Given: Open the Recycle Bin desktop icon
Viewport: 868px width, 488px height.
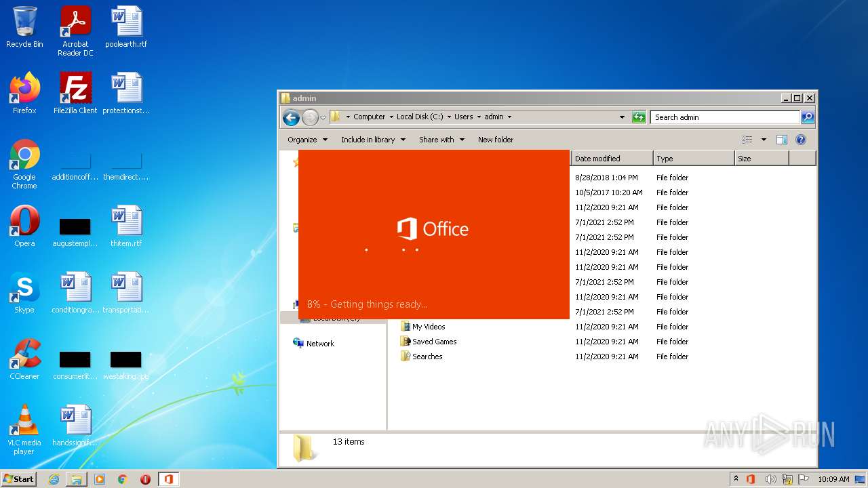Looking at the screenshot, I should 24,27.
